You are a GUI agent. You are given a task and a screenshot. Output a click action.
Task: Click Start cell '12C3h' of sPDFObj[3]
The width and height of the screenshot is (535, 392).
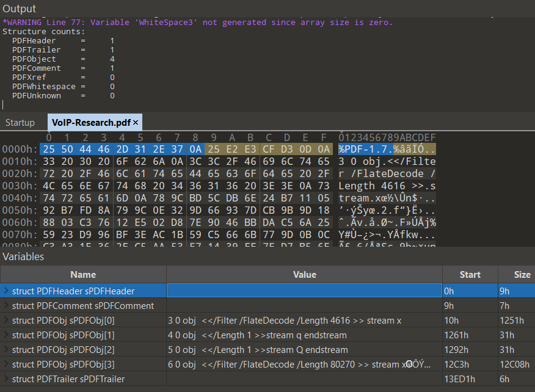click(457, 365)
